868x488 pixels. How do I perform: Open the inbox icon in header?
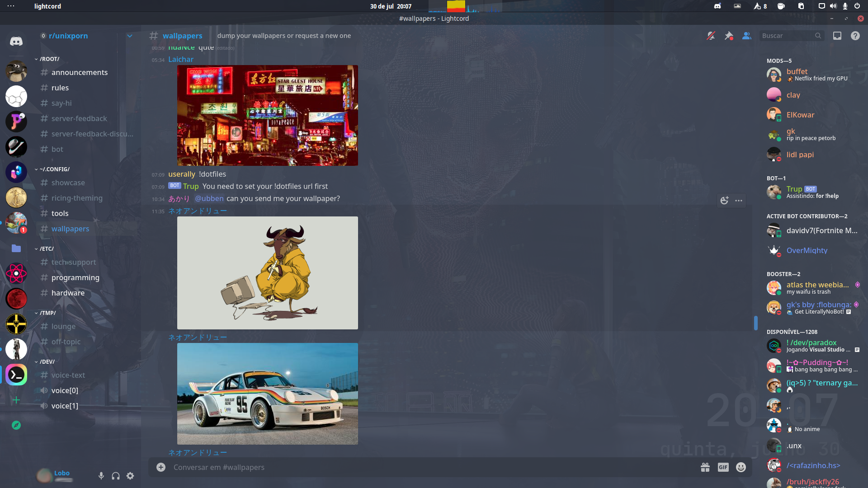[x=837, y=36]
